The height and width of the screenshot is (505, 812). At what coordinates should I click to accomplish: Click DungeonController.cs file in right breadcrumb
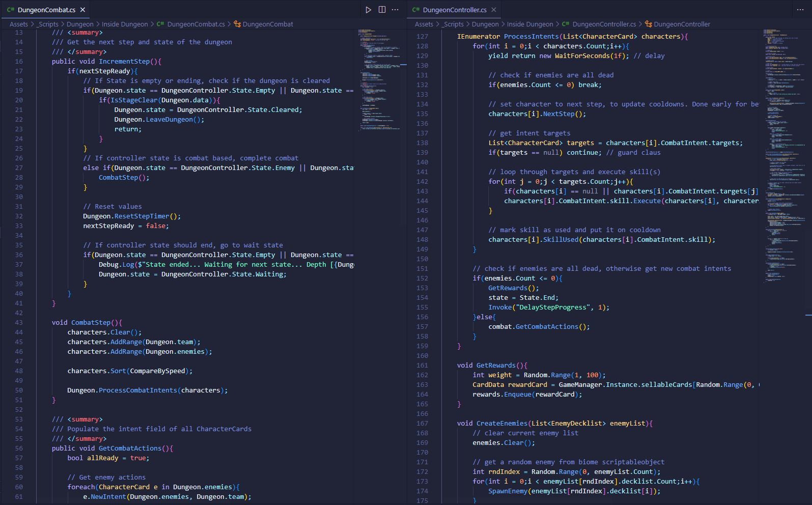pos(604,24)
